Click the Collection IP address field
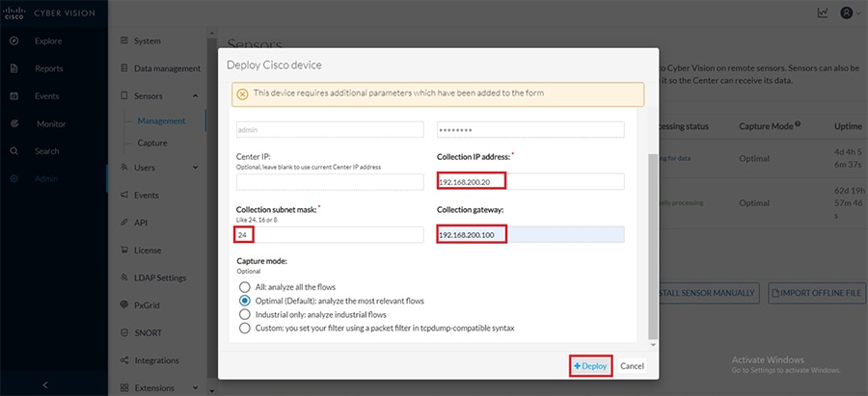Viewport: 868px width, 396px height. point(530,181)
